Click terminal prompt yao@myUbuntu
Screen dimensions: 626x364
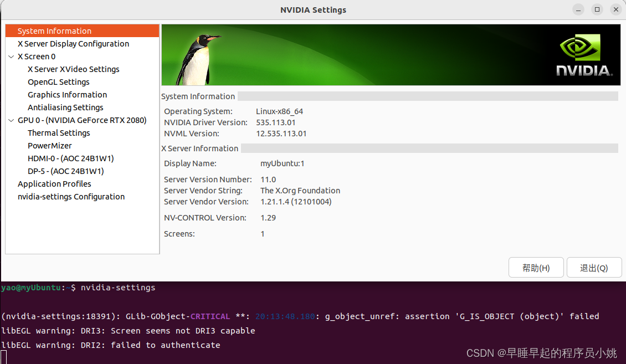coord(30,288)
